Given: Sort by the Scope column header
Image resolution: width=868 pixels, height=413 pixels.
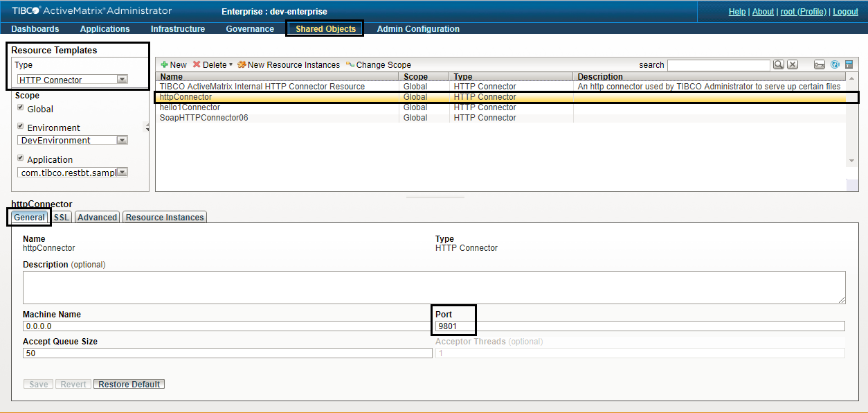Looking at the screenshot, I should pyautogui.click(x=424, y=76).
